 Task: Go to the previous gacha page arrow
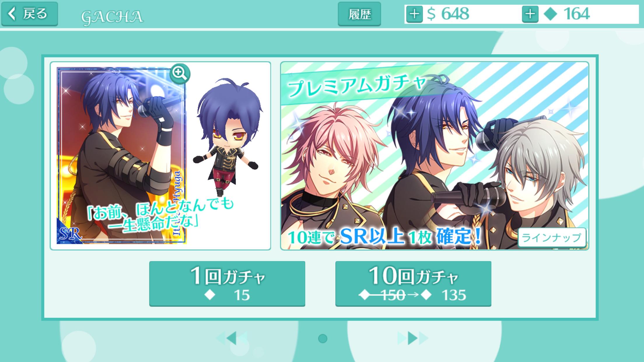coord(232,338)
